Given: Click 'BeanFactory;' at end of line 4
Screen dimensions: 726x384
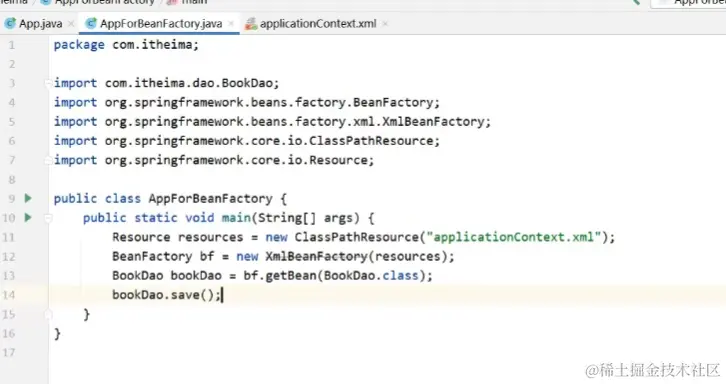Looking at the screenshot, I should (x=396, y=102).
